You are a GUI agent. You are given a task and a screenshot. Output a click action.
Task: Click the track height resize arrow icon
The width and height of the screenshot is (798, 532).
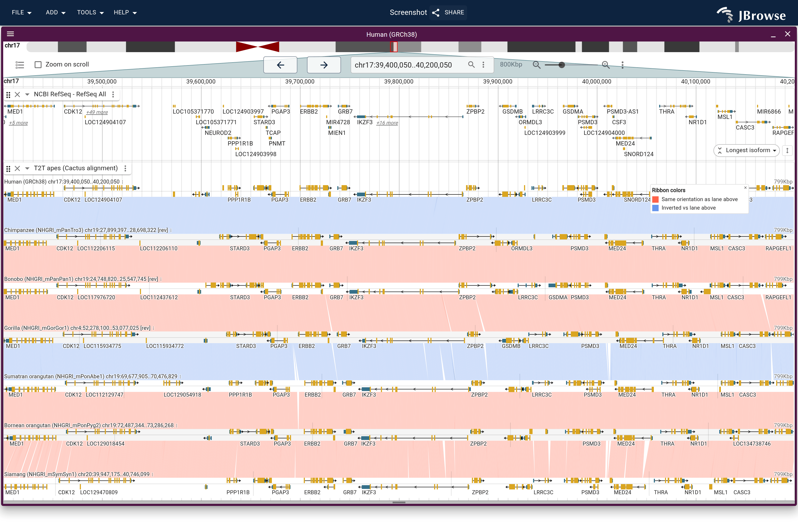(x=787, y=150)
